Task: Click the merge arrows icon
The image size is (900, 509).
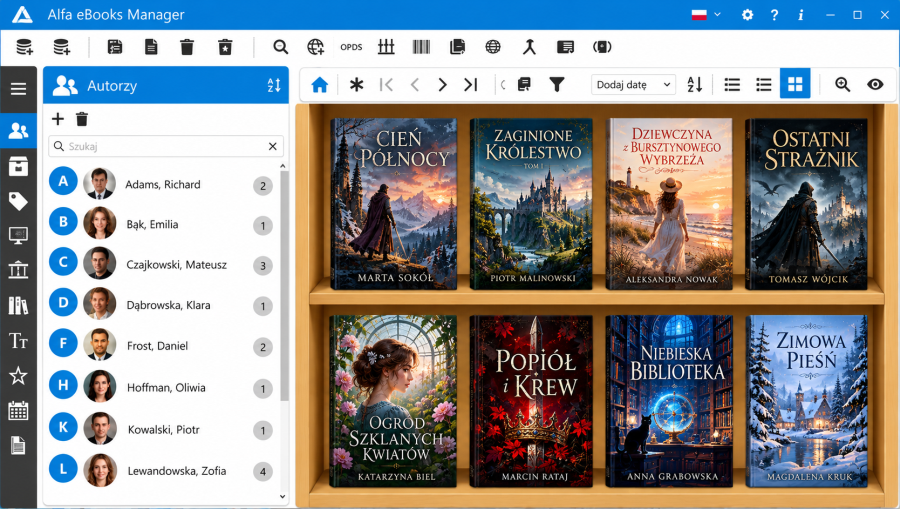Action: 529,47
